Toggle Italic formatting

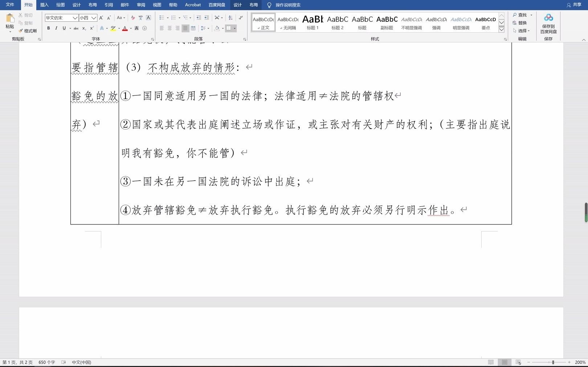56,28
